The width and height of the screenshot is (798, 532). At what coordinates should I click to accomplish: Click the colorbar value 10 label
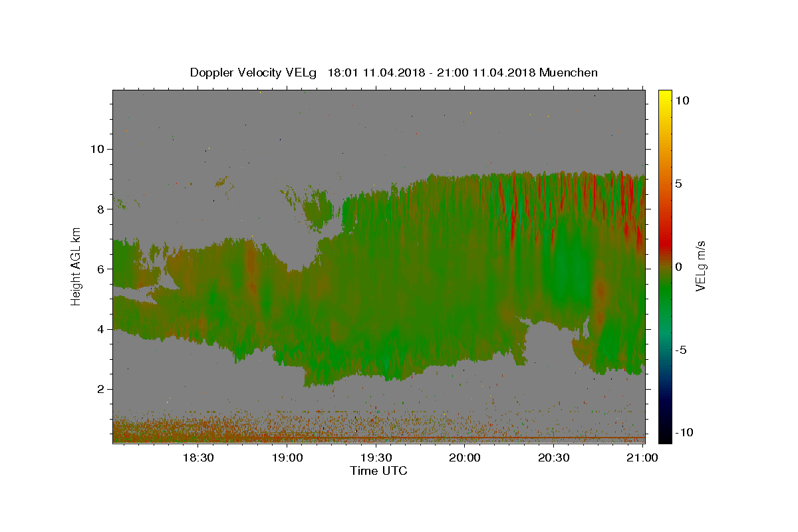click(x=682, y=100)
